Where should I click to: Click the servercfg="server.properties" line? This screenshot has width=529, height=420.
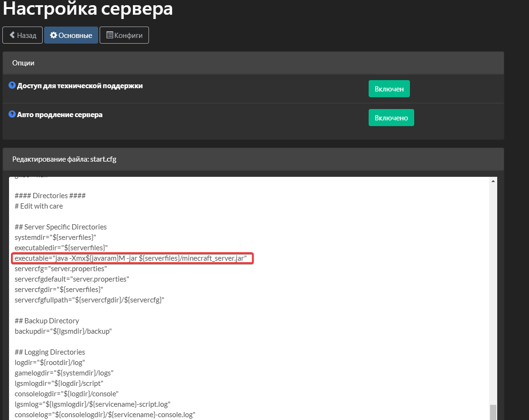(61, 269)
